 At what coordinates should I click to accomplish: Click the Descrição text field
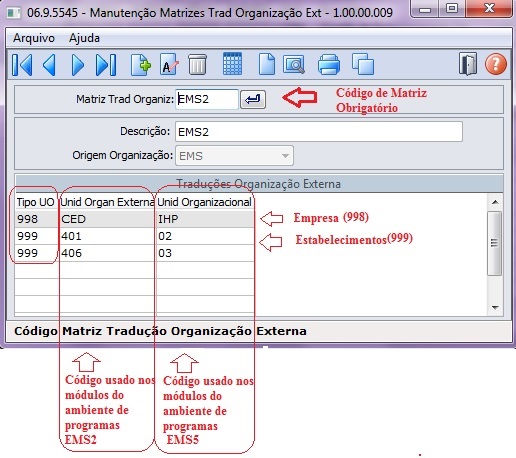(319, 132)
